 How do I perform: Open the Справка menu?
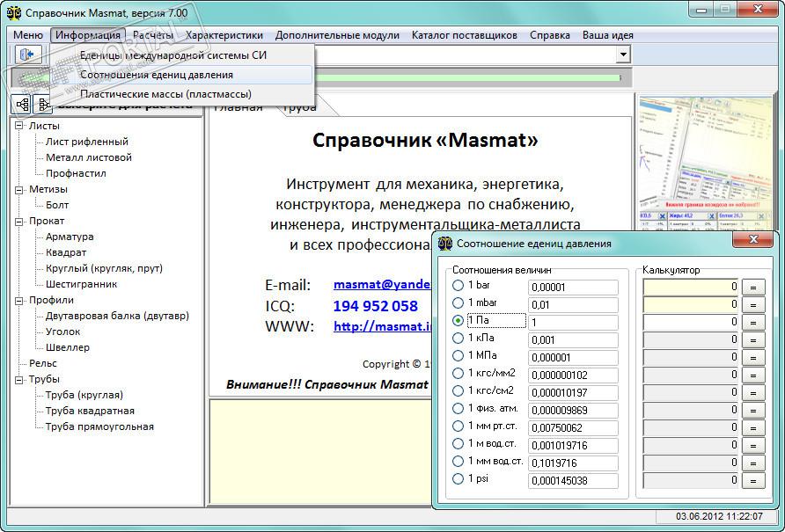tap(550, 35)
